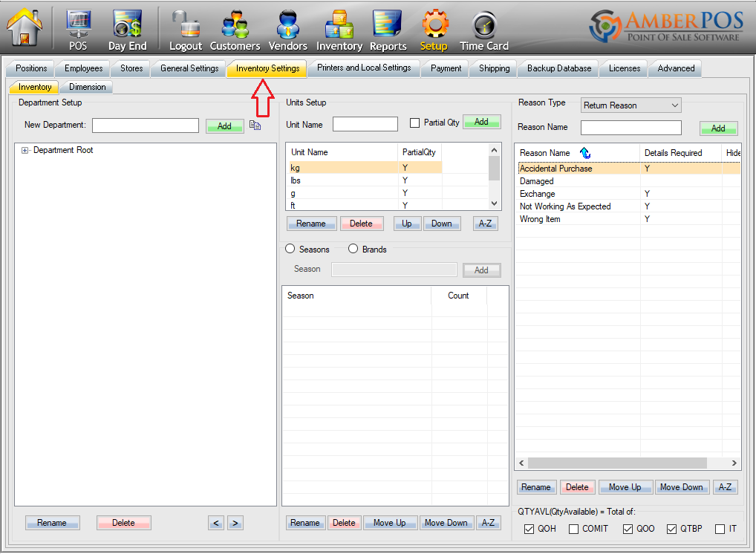
Task: Launch the POS register icon
Action: (78, 30)
